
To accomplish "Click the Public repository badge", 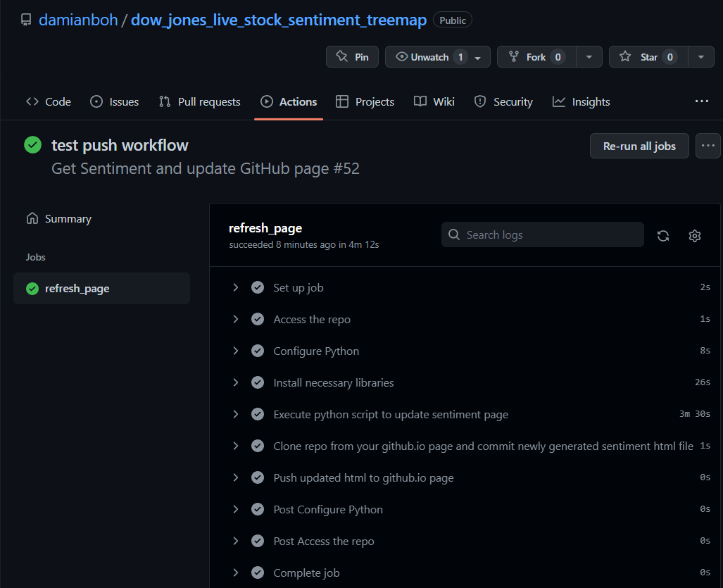I will tap(453, 20).
